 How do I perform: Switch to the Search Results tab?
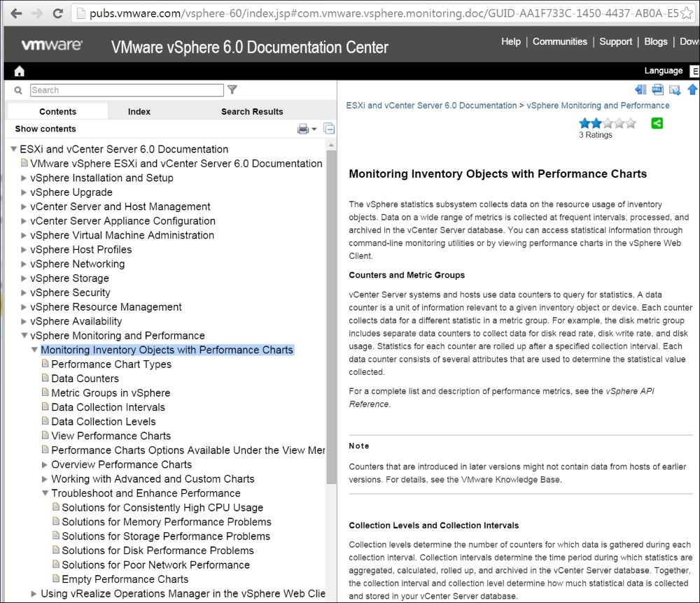tap(252, 111)
